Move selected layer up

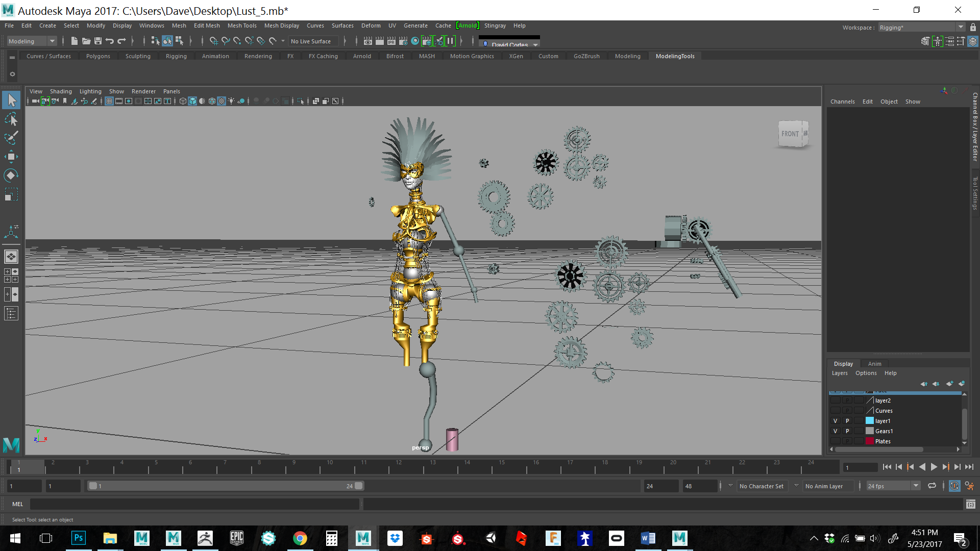click(x=924, y=384)
